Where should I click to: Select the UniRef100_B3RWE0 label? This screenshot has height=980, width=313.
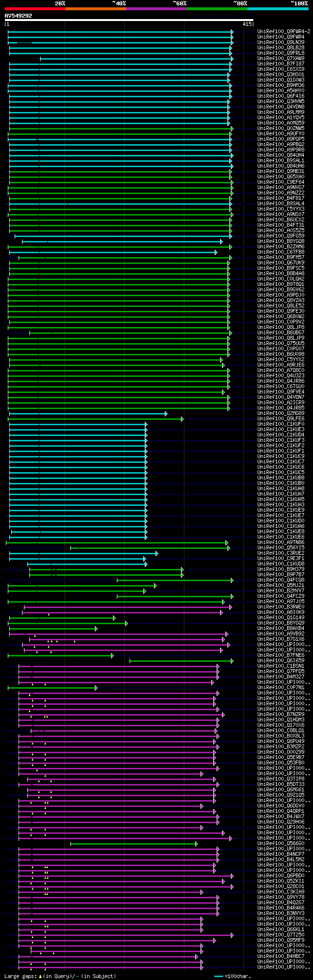[281, 607]
